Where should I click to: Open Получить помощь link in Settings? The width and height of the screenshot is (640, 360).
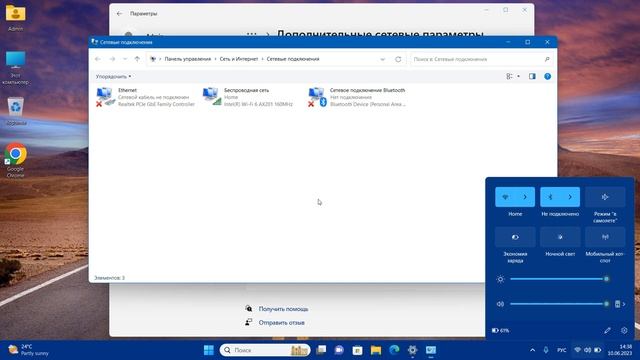(x=283, y=309)
